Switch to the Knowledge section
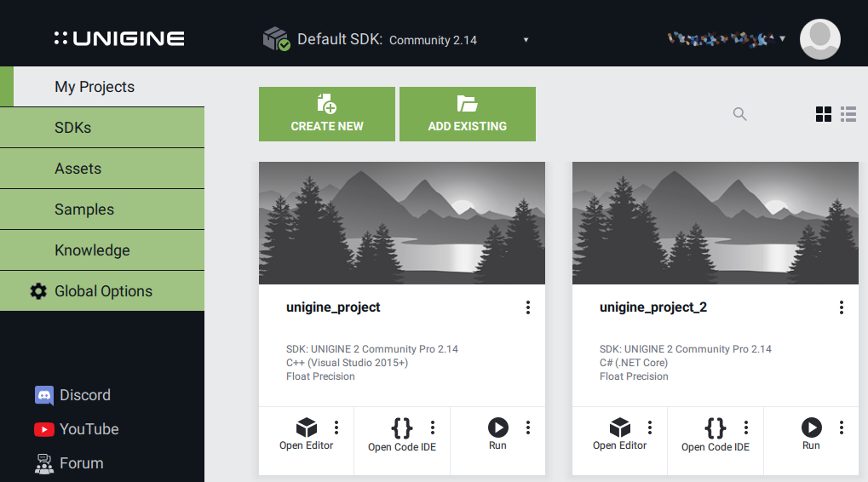868x482 pixels. pos(102,250)
